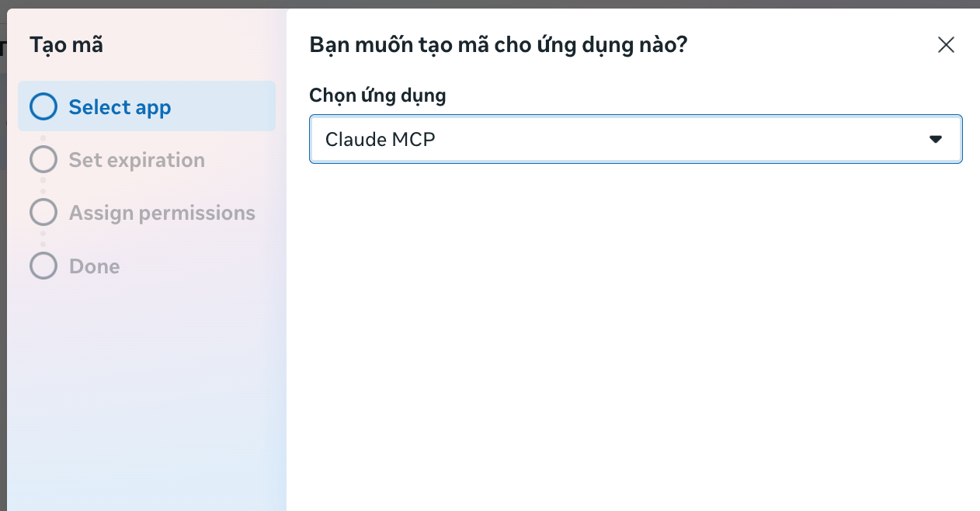The height and width of the screenshot is (511, 980).
Task: Click the Done step circle icon
Action: point(43,266)
